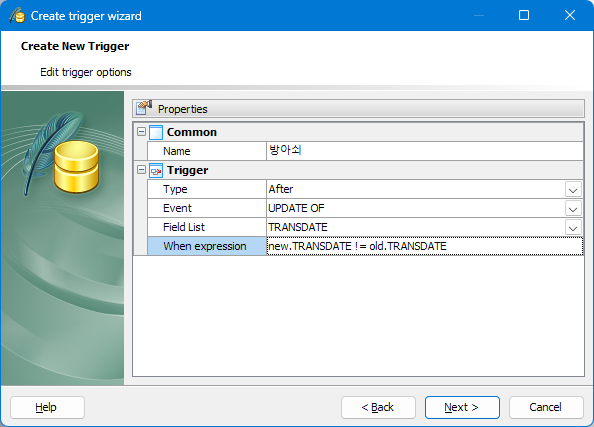
Task: Open the Event dropdown arrow
Action: [x=573, y=208]
